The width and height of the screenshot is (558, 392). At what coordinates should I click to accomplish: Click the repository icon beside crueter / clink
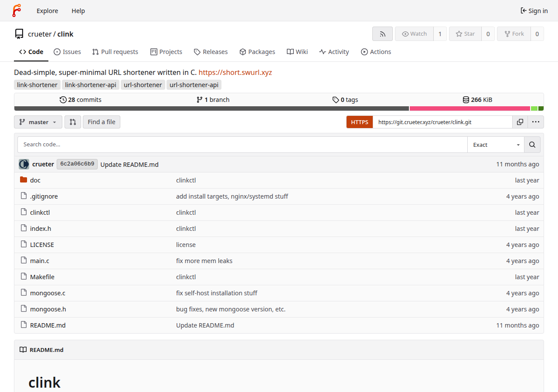[x=19, y=34]
